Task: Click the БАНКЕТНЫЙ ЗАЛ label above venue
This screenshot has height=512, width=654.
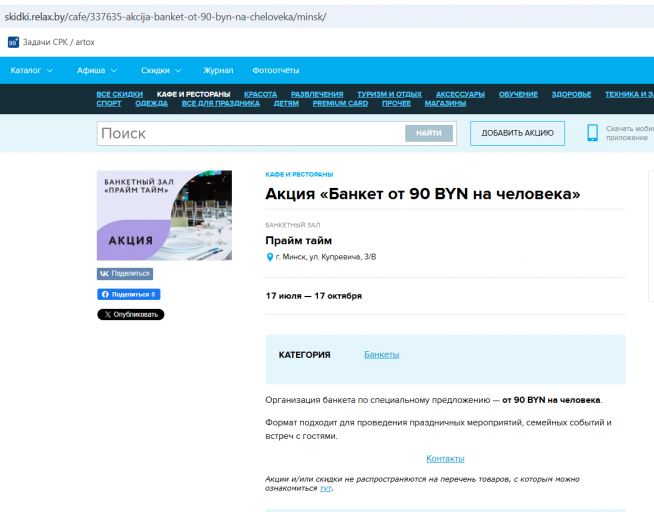Action: coord(293,225)
